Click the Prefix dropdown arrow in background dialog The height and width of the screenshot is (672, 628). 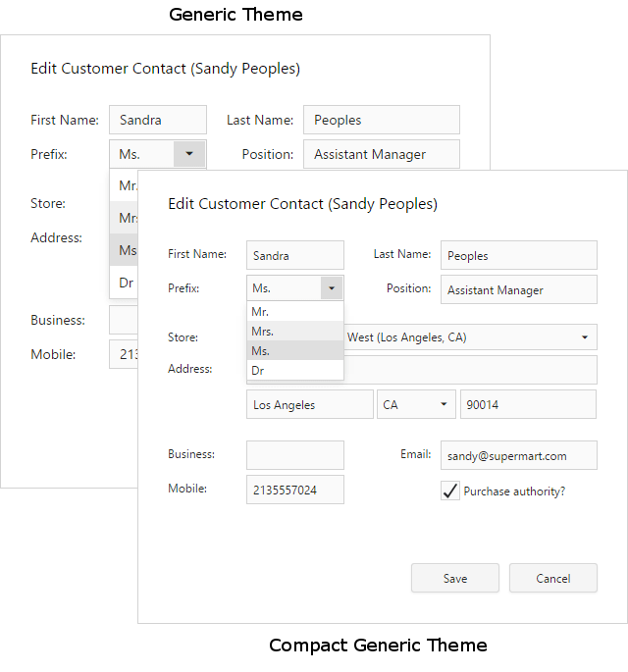(189, 154)
